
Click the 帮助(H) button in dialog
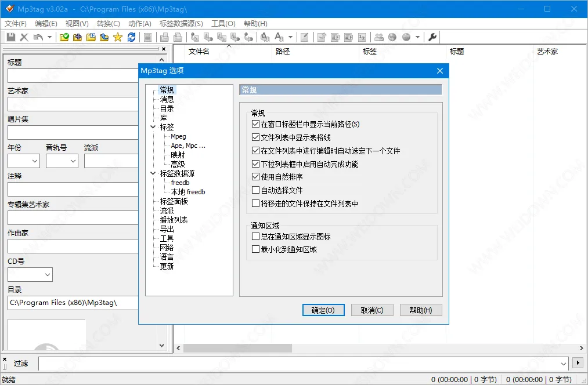[x=421, y=310]
